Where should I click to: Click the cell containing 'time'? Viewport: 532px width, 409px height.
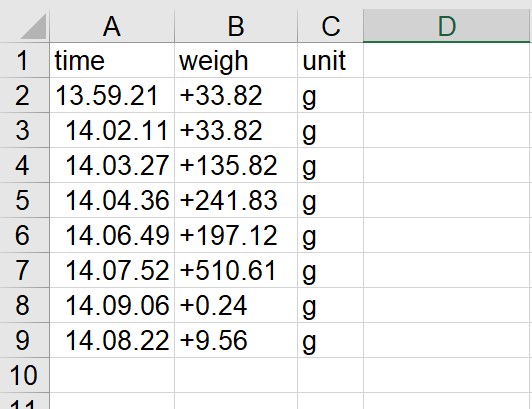[112, 60]
